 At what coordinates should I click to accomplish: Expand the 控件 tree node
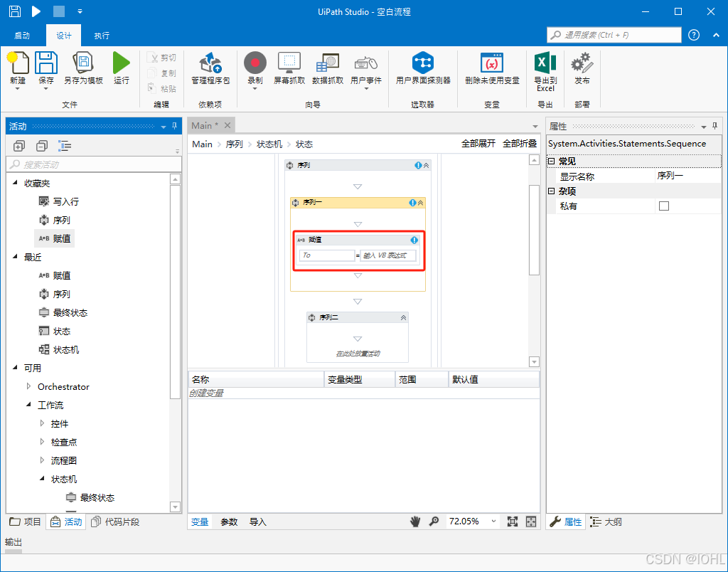[42, 423]
